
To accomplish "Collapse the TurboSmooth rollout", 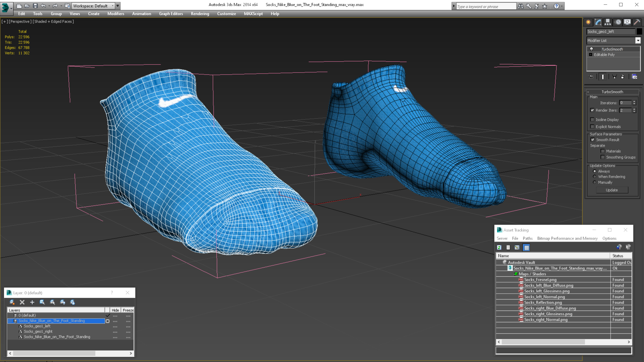I will (x=588, y=92).
